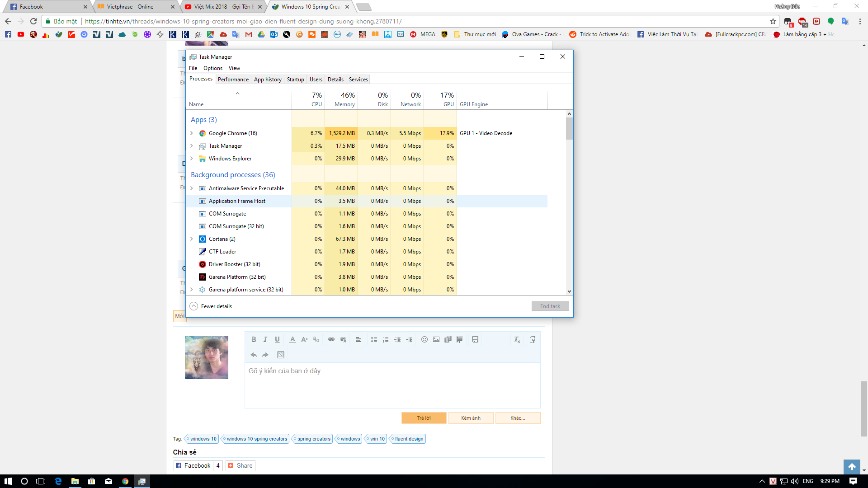Expand Antimalware Service Executable row
This screenshot has width=868, height=488.
[x=192, y=188]
